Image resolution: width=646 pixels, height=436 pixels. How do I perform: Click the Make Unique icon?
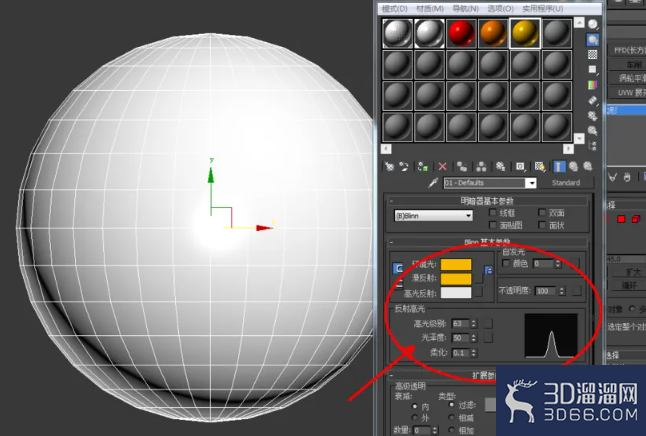481,166
